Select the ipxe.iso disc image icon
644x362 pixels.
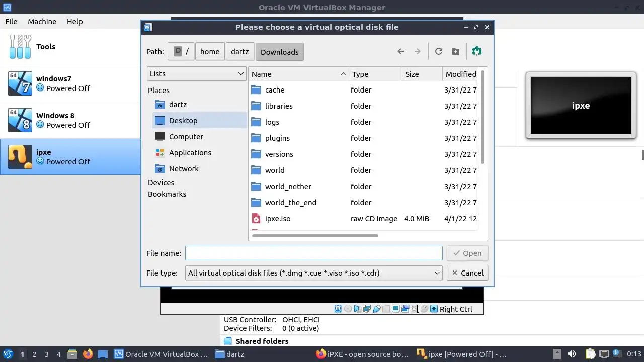click(x=257, y=219)
